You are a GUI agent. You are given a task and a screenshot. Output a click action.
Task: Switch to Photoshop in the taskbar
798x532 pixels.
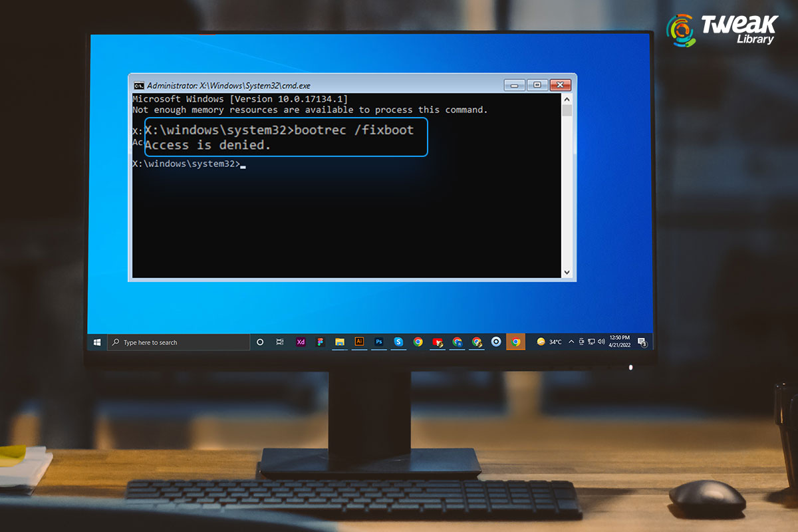pyautogui.click(x=379, y=342)
